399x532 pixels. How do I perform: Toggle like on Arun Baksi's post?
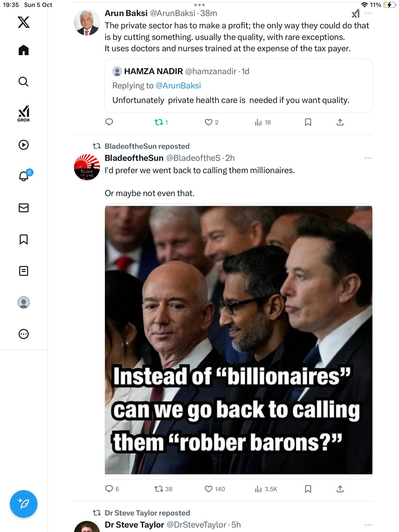209,122
